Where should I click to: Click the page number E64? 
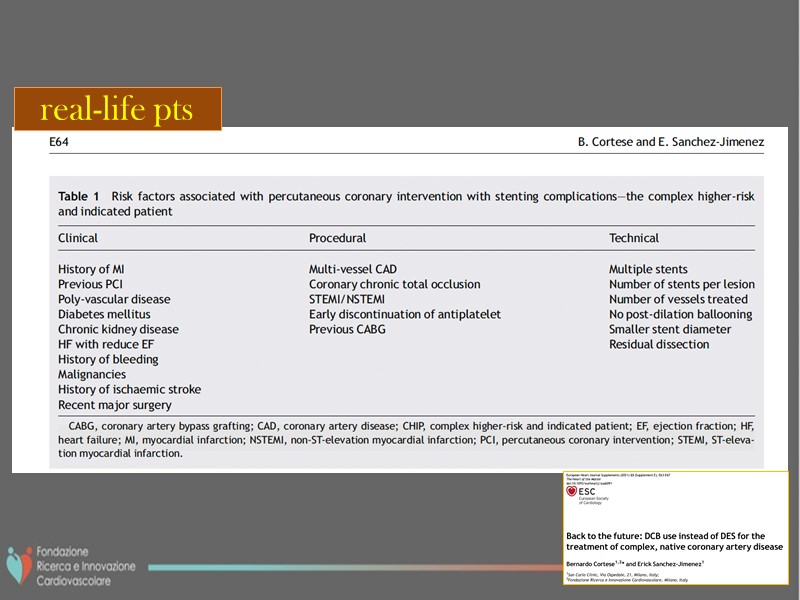point(59,142)
